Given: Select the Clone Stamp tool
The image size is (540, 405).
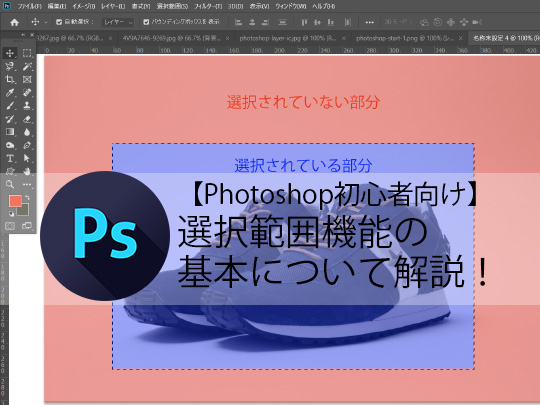Looking at the screenshot, I should point(27,105).
